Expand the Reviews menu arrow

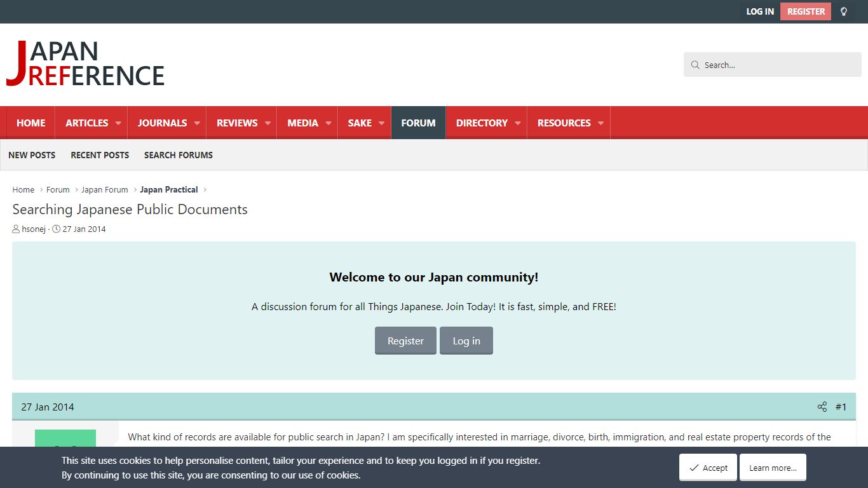point(268,123)
